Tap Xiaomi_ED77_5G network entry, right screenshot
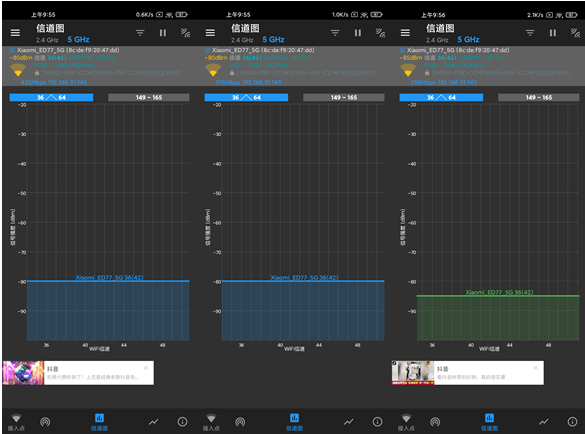Viewport: 585px width, 434px height. tap(488, 66)
